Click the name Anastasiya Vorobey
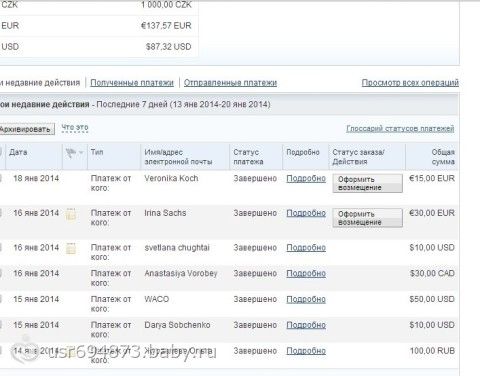 point(181,273)
